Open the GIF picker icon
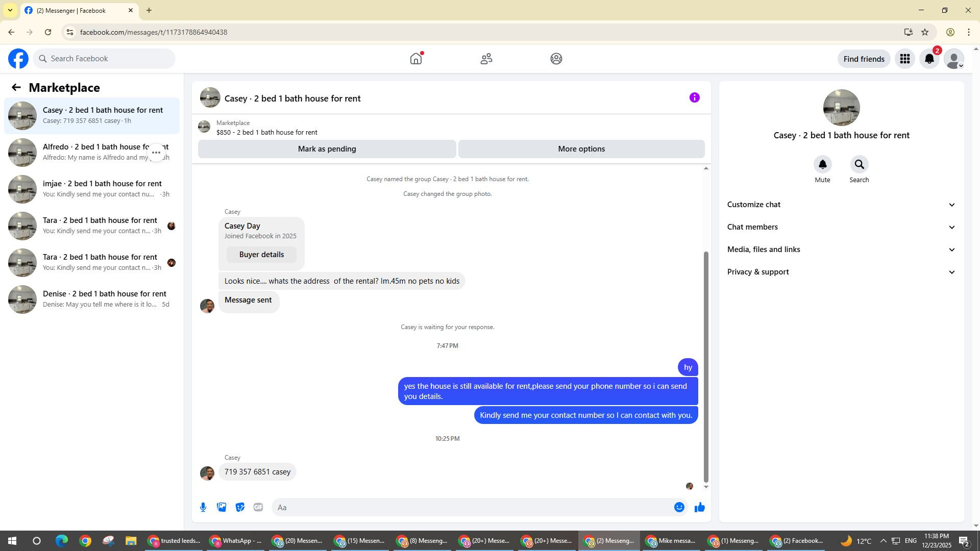Viewport: 980px width, 551px height. click(x=258, y=507)
